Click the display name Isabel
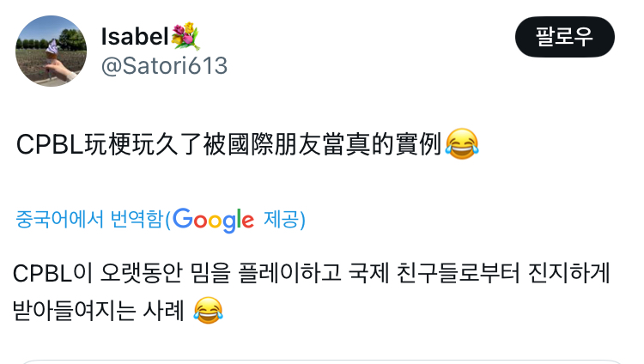Screen dimensions: 644x364 (135, 37)
